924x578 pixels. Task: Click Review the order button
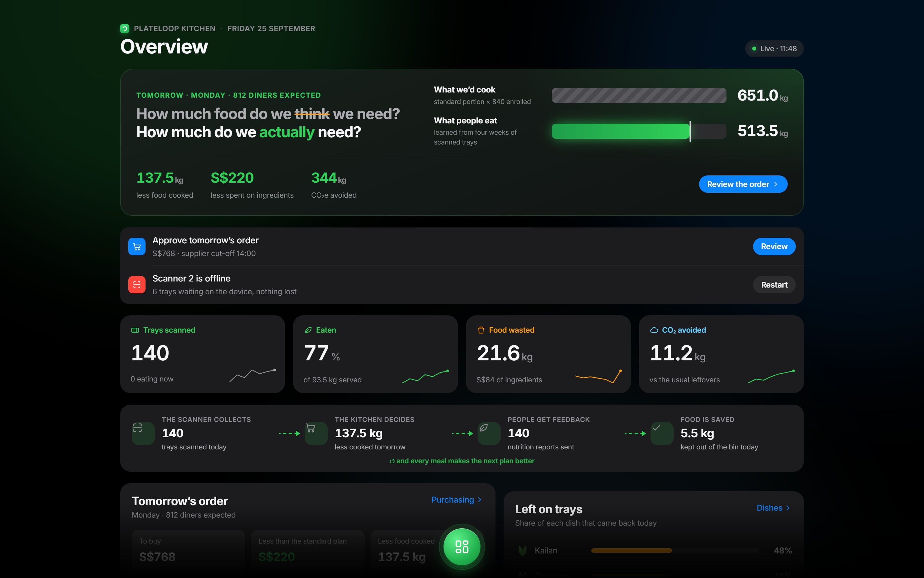pyautogui.click(x=743, y=184)
